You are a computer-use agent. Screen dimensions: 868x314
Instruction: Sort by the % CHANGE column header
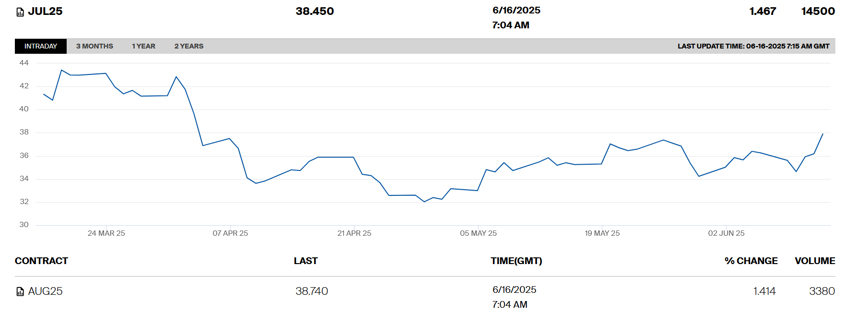click(x=751, y=261)
